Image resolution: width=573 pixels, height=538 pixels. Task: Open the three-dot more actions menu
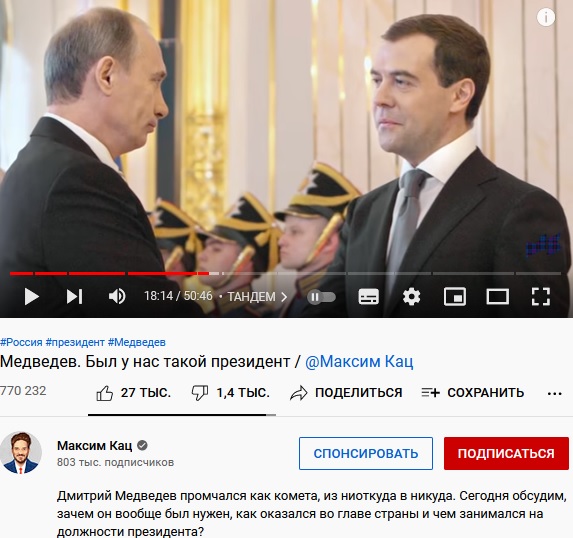554,394
